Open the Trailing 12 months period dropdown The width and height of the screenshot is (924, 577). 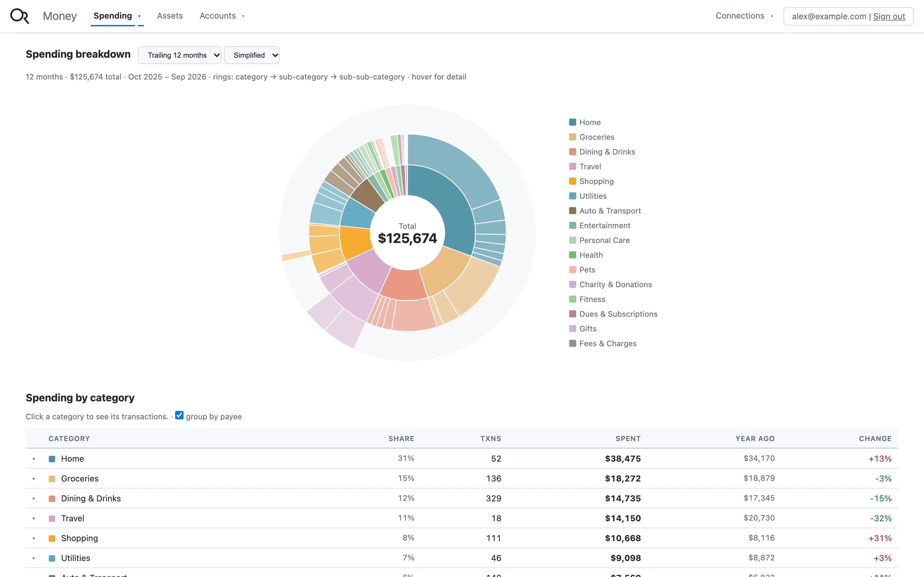[x=179, y=55]
